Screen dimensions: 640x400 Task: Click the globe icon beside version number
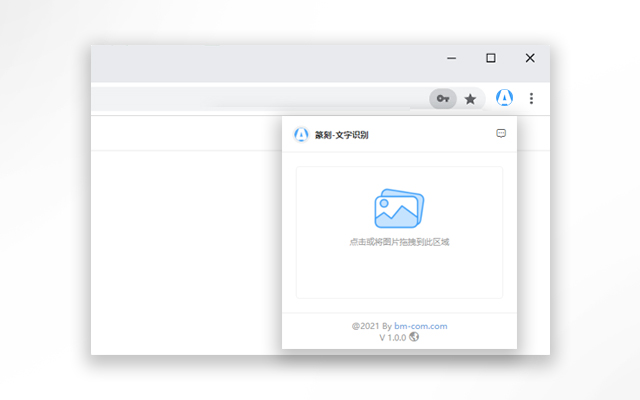coord(414,337)
